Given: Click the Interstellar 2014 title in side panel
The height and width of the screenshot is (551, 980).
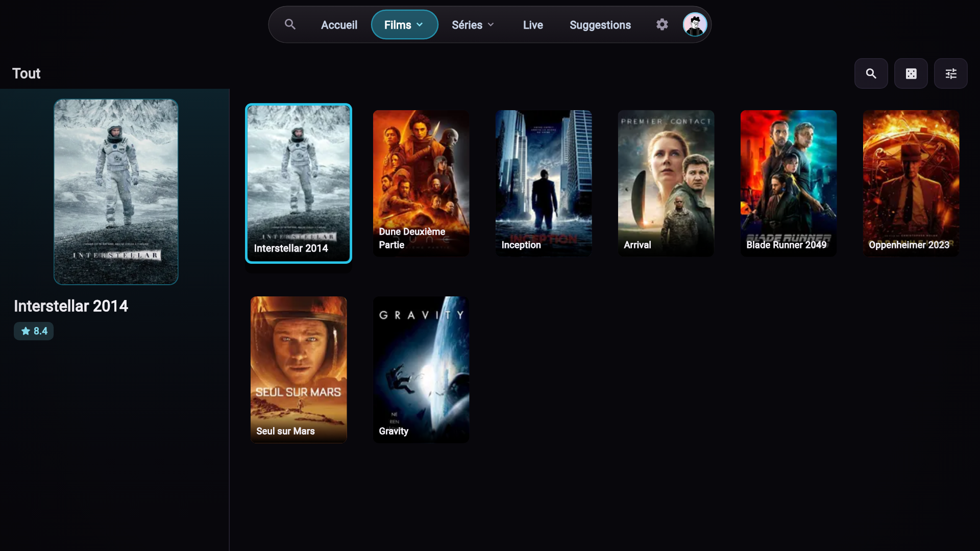Looking at the screenshot, I should [x=71, y=306].
